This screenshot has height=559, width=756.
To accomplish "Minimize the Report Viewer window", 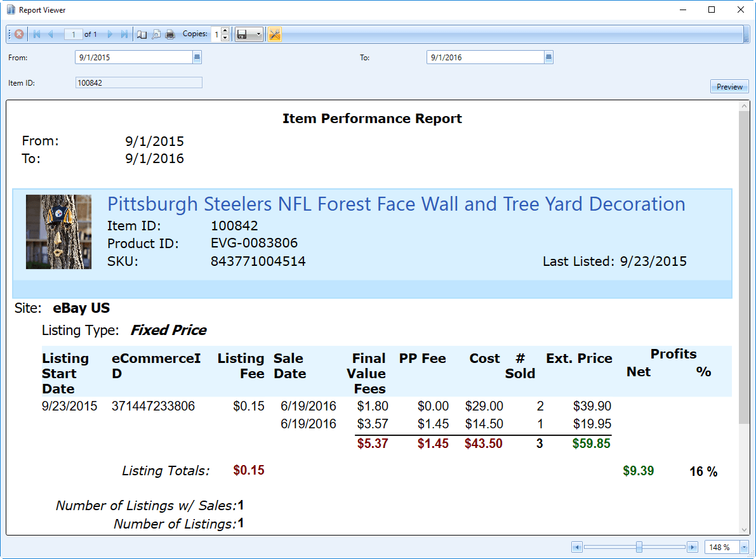I will click(683, 10).
